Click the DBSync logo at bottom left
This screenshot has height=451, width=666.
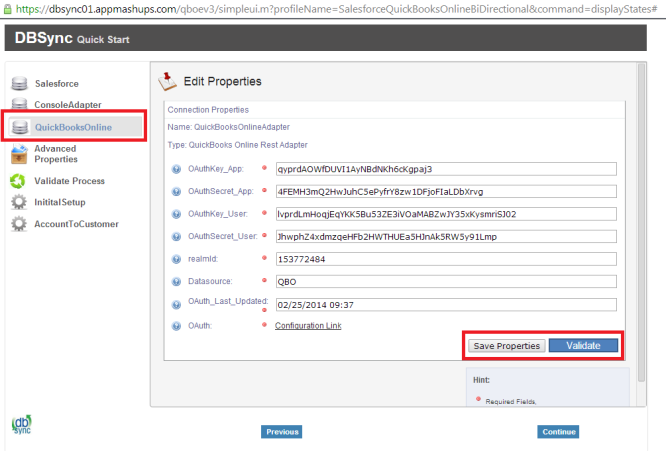tap(22, 424)
